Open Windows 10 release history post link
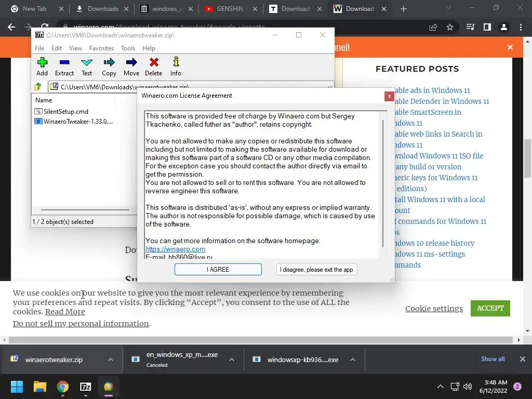532x399 pixels. 435,243
